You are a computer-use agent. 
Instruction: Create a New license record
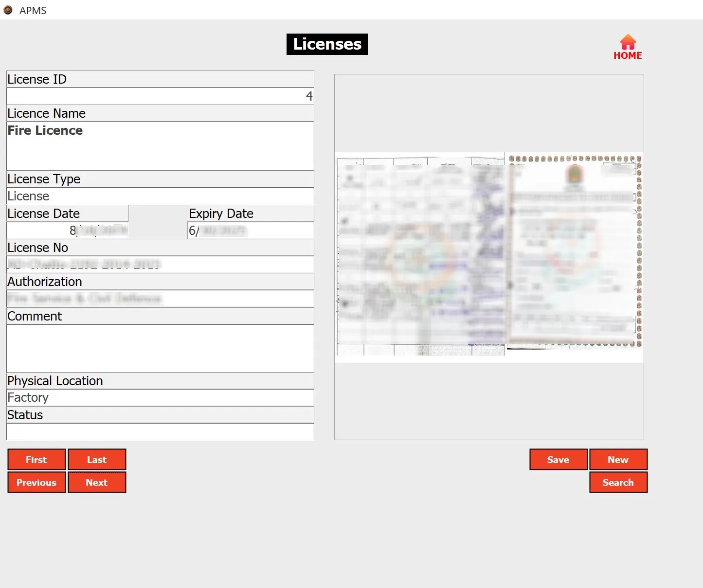pyautogui.click(x=618, y=460)
